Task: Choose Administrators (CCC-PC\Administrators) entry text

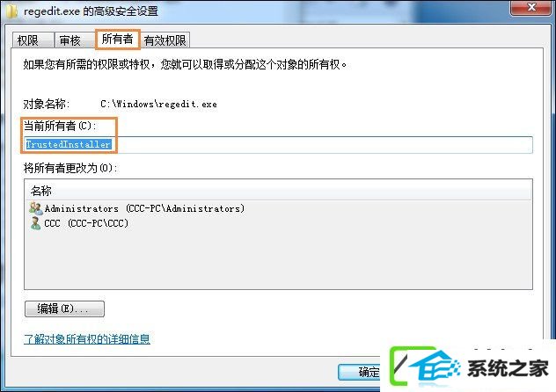Action: 144,208
